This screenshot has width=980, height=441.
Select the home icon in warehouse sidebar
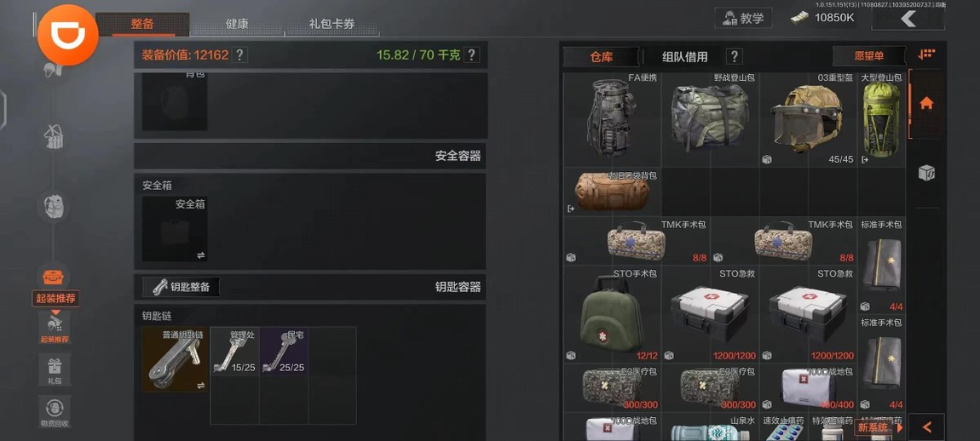point(926,103)
